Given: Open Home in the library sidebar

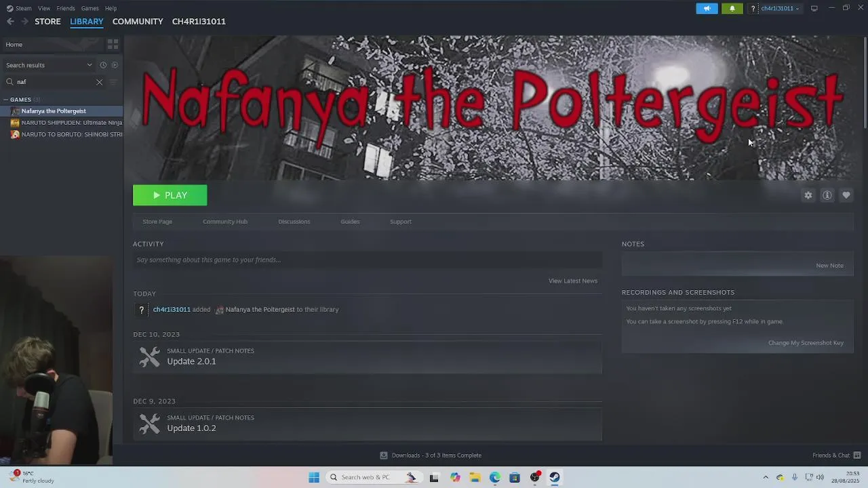Looking at the screenshot, I should click(54, 45).
